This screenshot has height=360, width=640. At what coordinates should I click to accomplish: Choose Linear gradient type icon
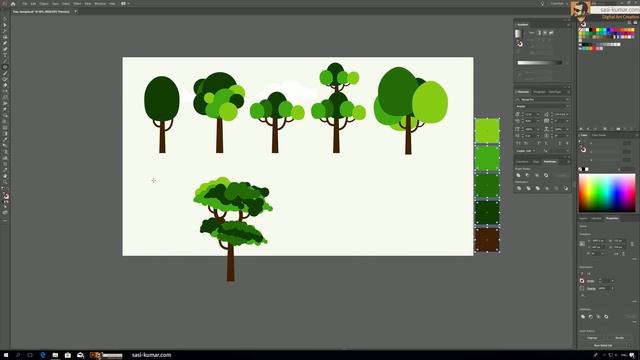[x=539, y=33]
